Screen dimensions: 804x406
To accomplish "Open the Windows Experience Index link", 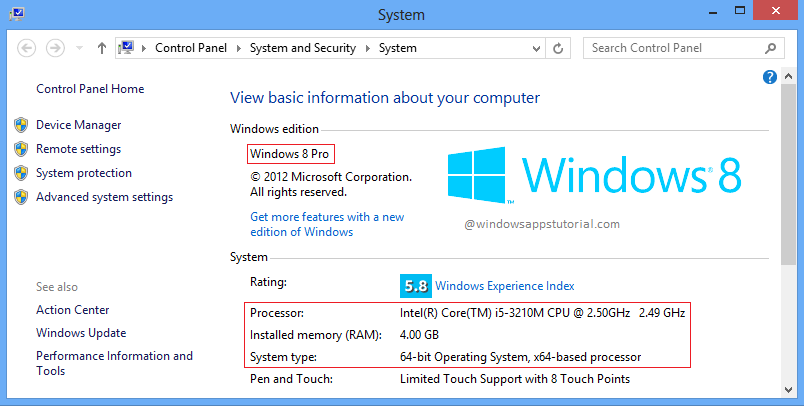I will click(x=504, y=285).
